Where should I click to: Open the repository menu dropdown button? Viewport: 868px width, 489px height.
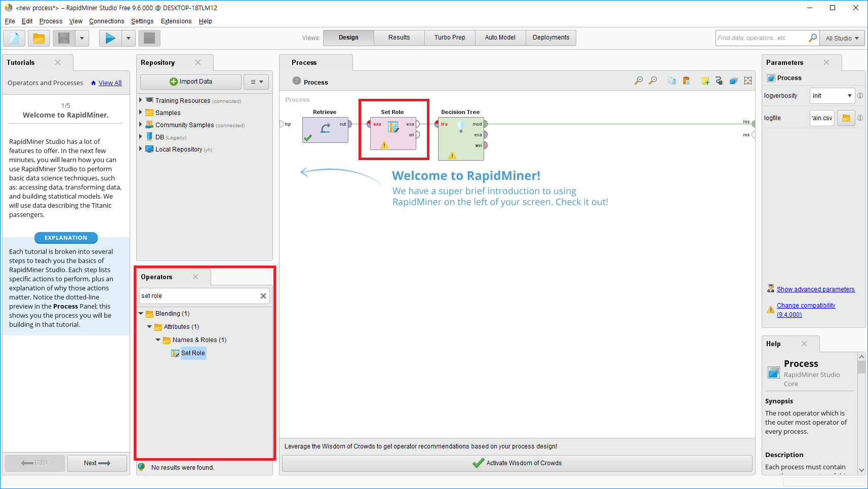pyautogui.click(x=256, y=82)
